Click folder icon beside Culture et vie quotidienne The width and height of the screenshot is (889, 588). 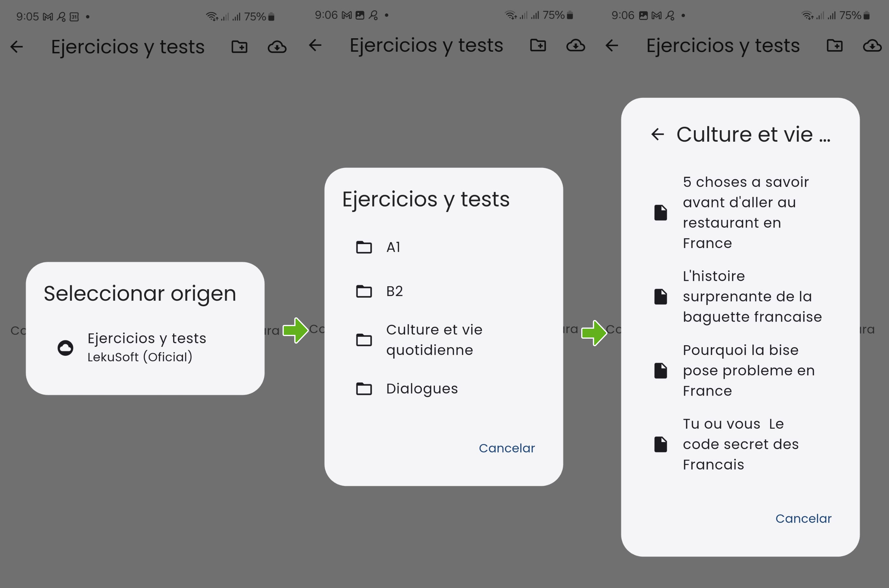click(x=364, y=340)
